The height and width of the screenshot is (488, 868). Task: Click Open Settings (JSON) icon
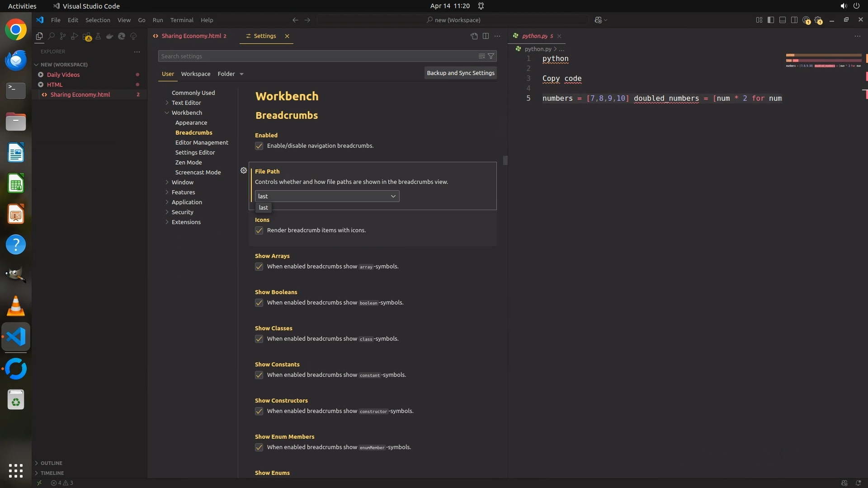point(474,36)
